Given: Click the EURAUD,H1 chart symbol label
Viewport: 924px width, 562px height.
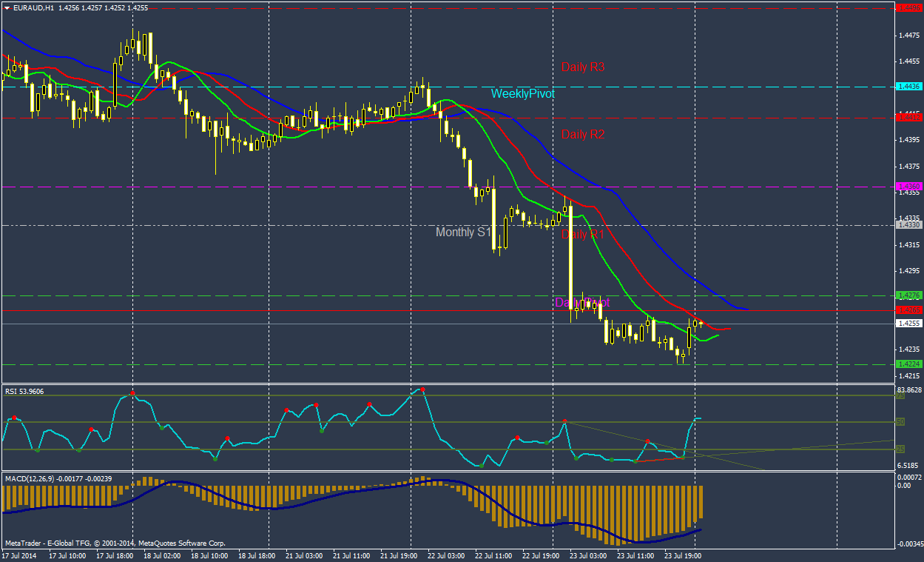Looking at the screenshot, I should click(x=34, y=7).
